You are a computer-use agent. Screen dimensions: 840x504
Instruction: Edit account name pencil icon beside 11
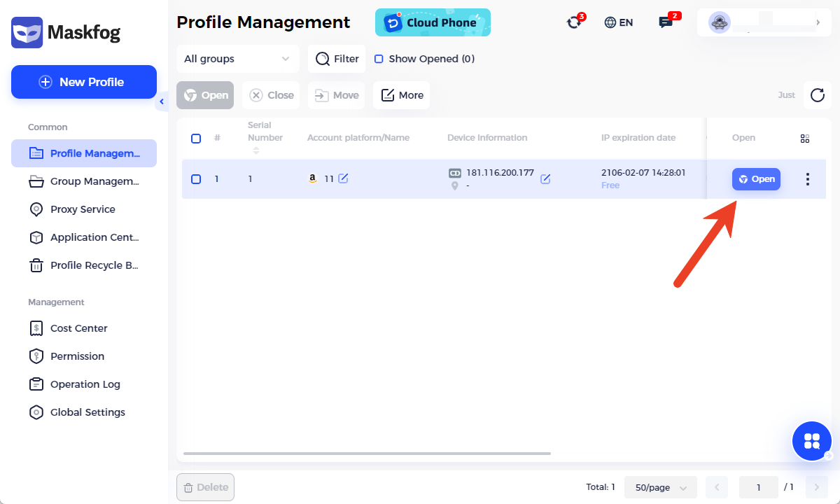coord(343,178)
